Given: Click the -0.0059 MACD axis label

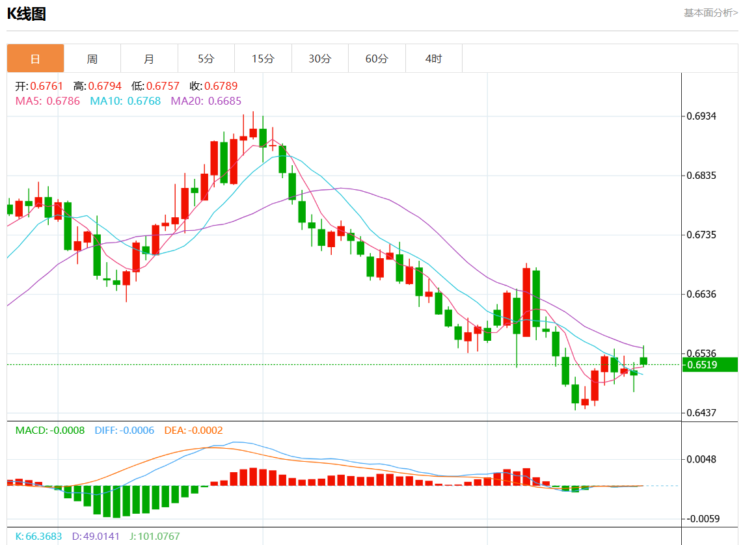Looking at the screenshot, I should point(703,519).
